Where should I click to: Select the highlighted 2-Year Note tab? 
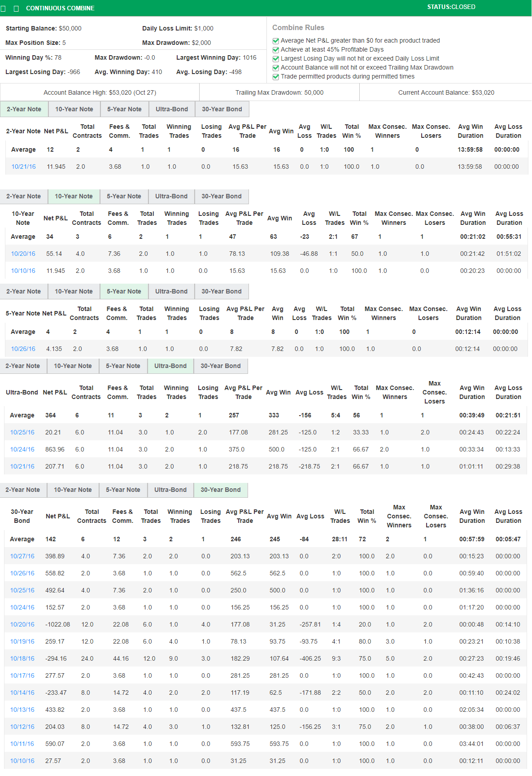click(x=24, y=109)
